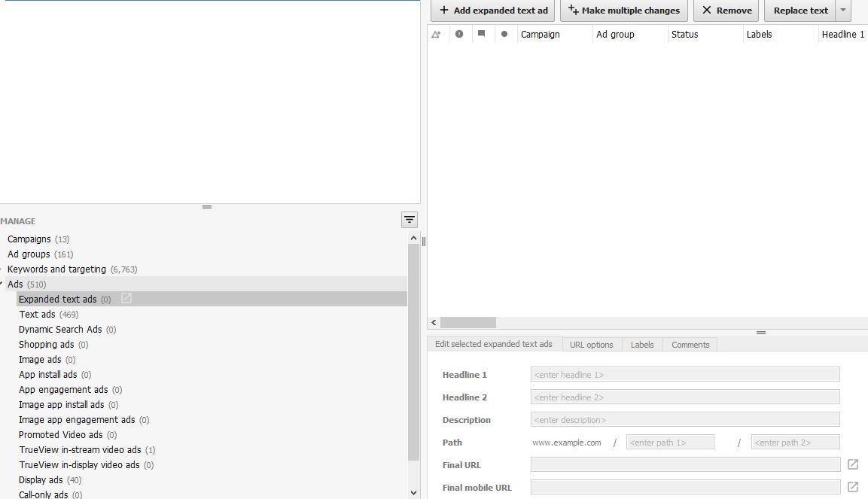868x499 pixels.
Task: Open the Comments tab
Action: (x=690, y=344)
